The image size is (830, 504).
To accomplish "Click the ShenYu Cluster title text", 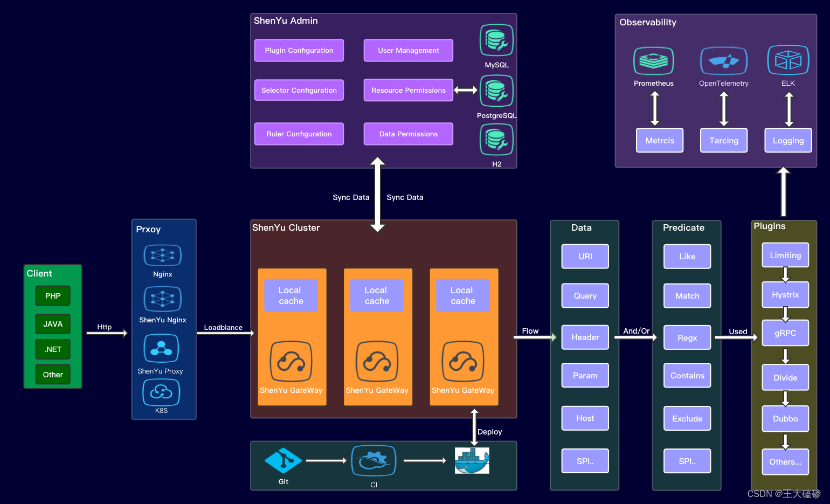I will point(286,227).
